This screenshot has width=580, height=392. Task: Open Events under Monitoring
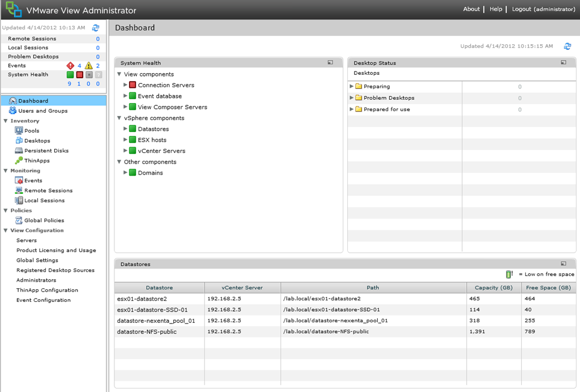[33, 181]
